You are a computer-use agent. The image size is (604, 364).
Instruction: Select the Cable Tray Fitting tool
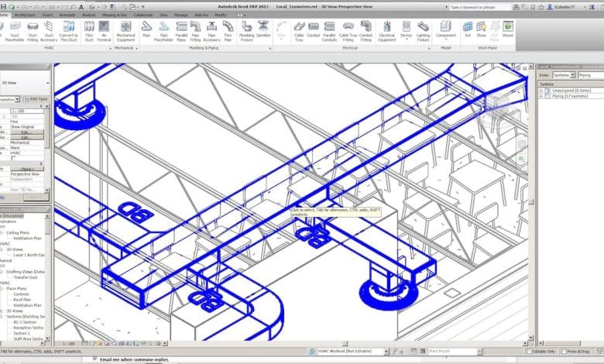[348, 32]
